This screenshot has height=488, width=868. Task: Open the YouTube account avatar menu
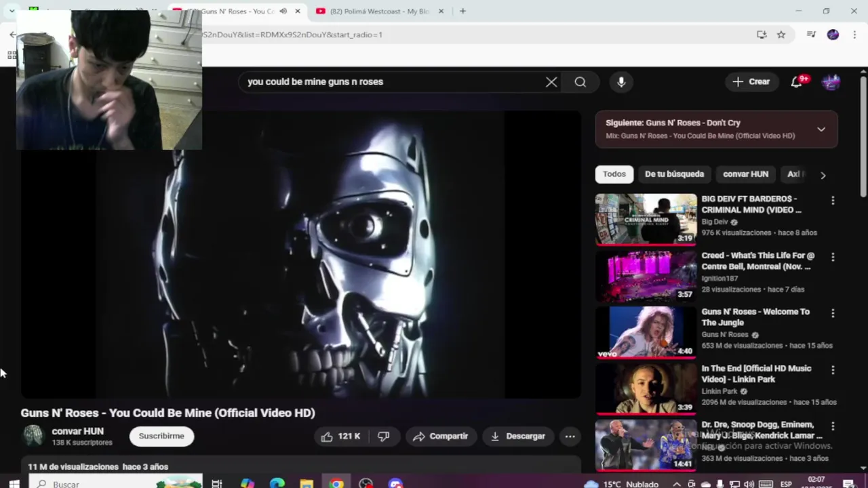(x=831, y=82)
